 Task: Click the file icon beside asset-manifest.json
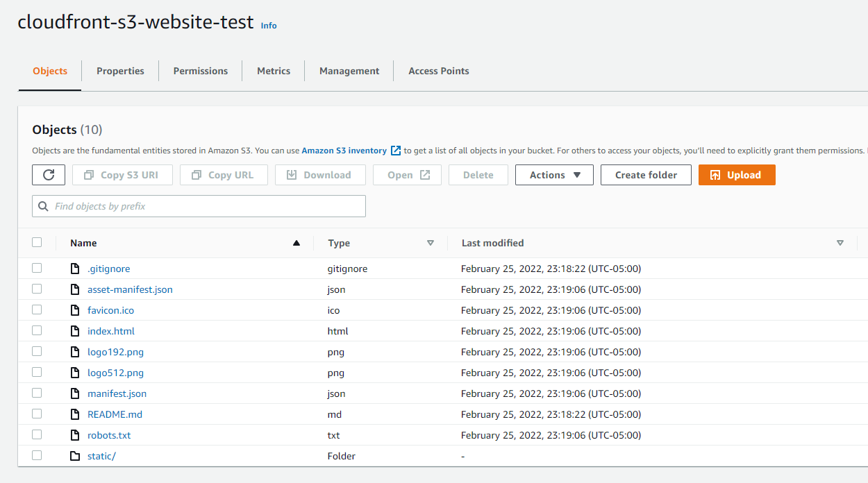point(75,289)
